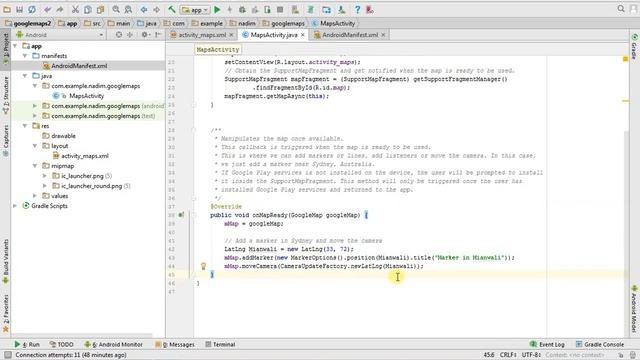Build project with the hammer icon
The height and width of the screenshot is (360, 640).
(172, 9)
